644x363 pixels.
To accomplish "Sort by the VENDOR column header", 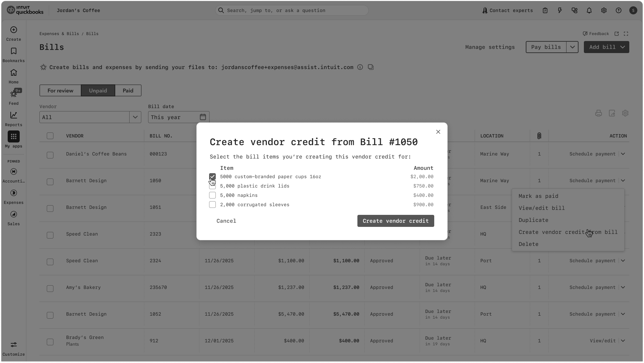I will (x=74, y=136).
